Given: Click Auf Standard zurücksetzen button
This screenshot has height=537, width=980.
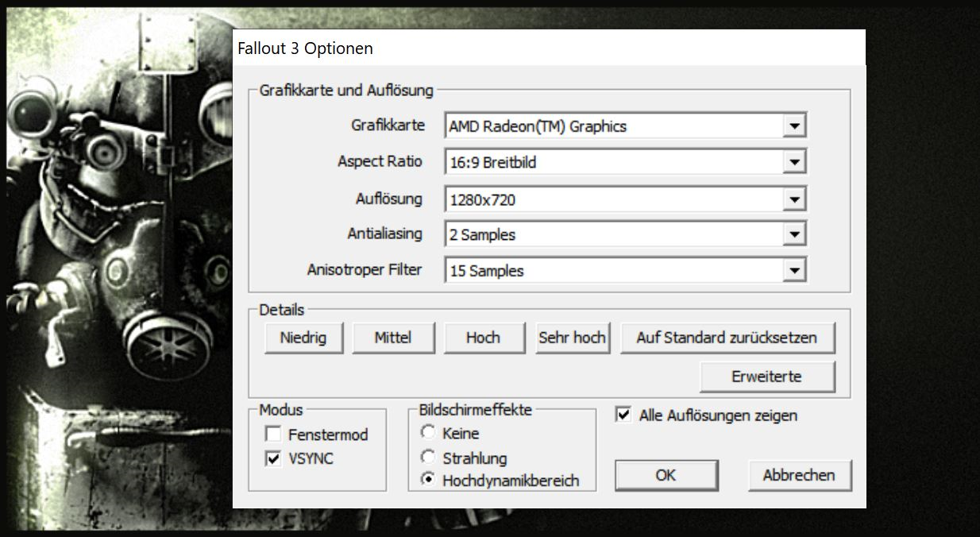Looking at the screenshot, I should 727,338.
